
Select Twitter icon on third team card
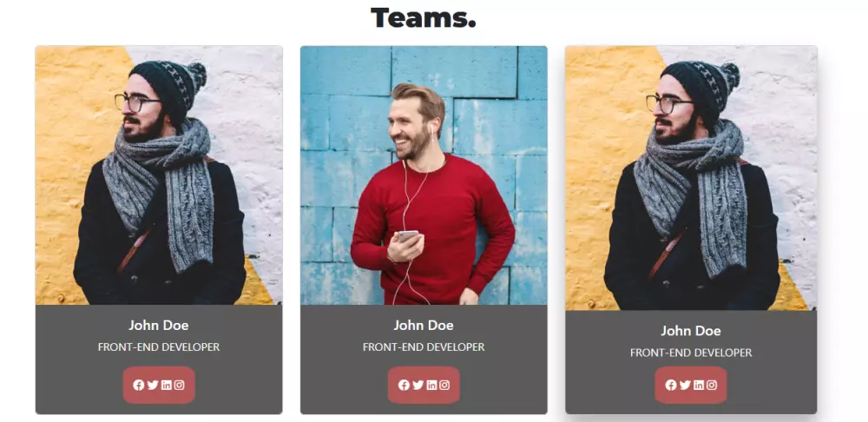pos(686,385)
